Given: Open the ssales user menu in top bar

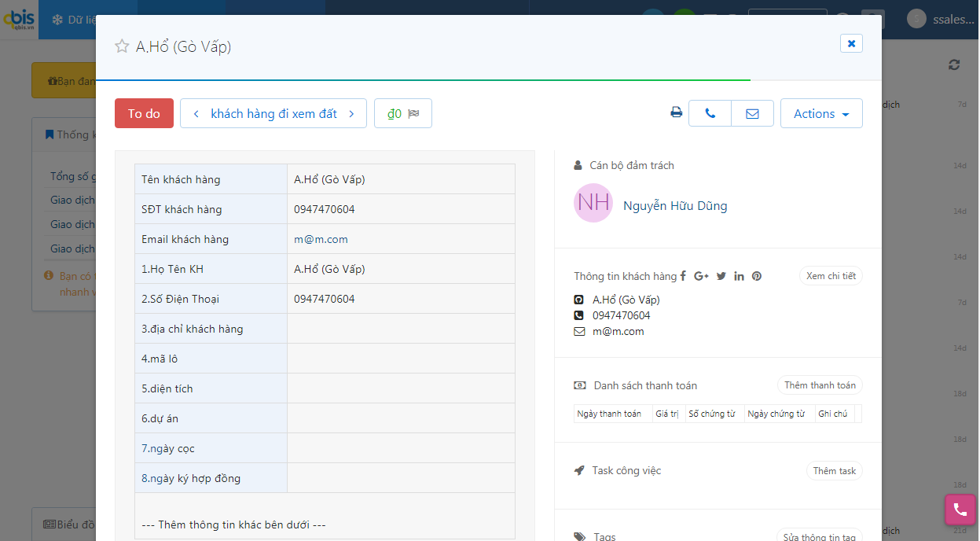Looking at the screenshot, I should pyautogui.click(x=941, y=20).
